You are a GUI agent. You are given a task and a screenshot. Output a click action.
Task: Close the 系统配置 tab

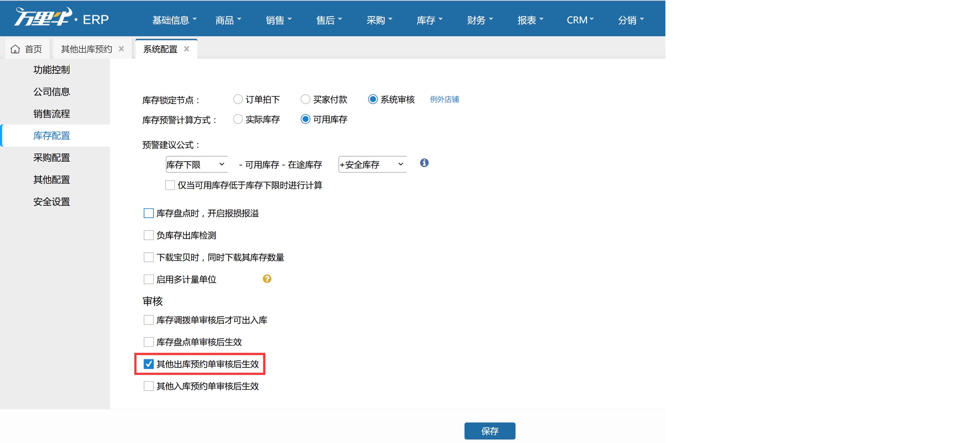coord(187,49)
